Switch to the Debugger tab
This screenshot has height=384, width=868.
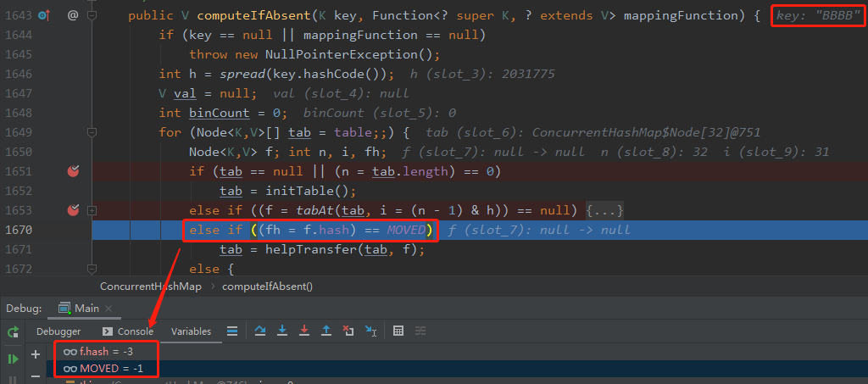[58, 331]
